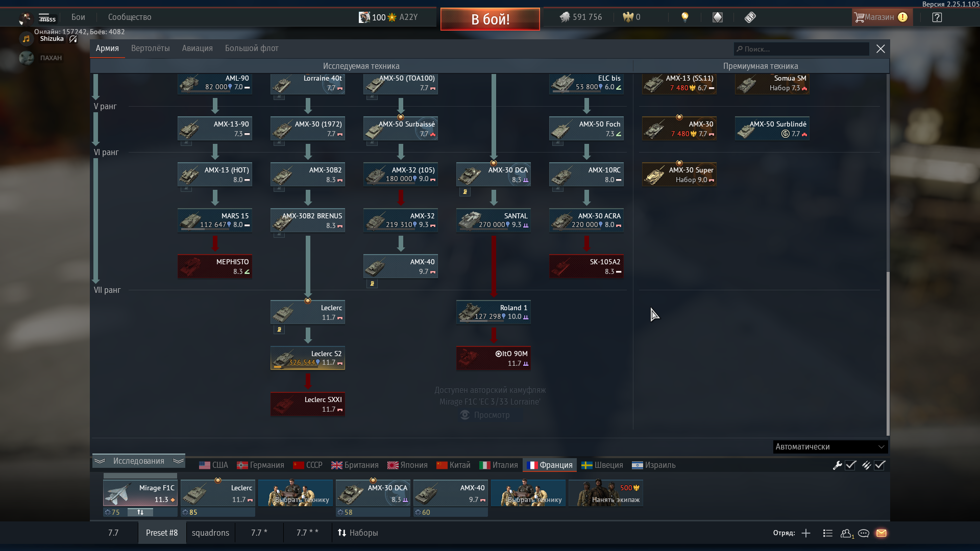The height and width of the screenshot is (551, 980).
Task: Select Швеция nation flag tab
Action: (602, 465)
